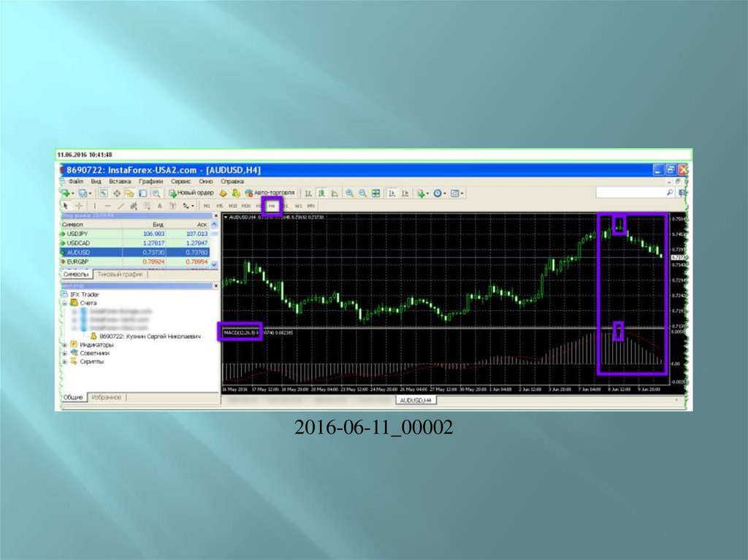This screenshot has width=748, height=560.
Task: Toggle the Авто-торговля (AutoTrading) button
Action: [x=270, y=193]
